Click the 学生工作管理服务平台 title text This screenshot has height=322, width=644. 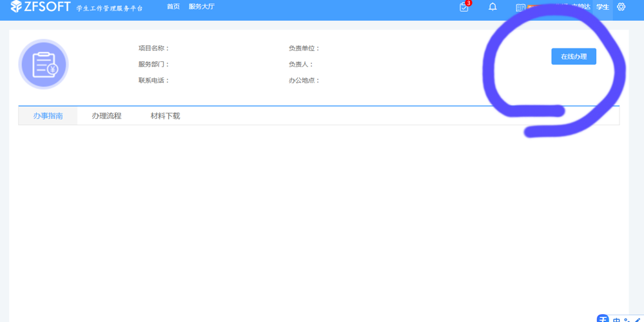(110, 8)
